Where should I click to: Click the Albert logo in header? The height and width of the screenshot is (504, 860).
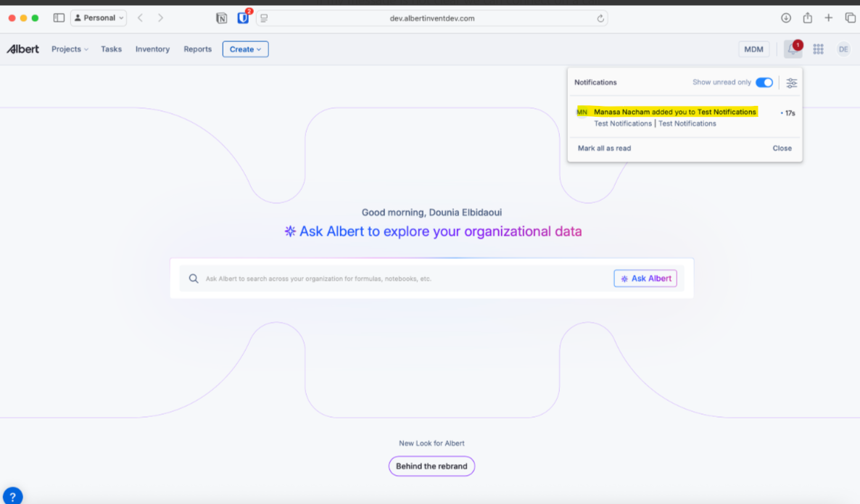23,49
